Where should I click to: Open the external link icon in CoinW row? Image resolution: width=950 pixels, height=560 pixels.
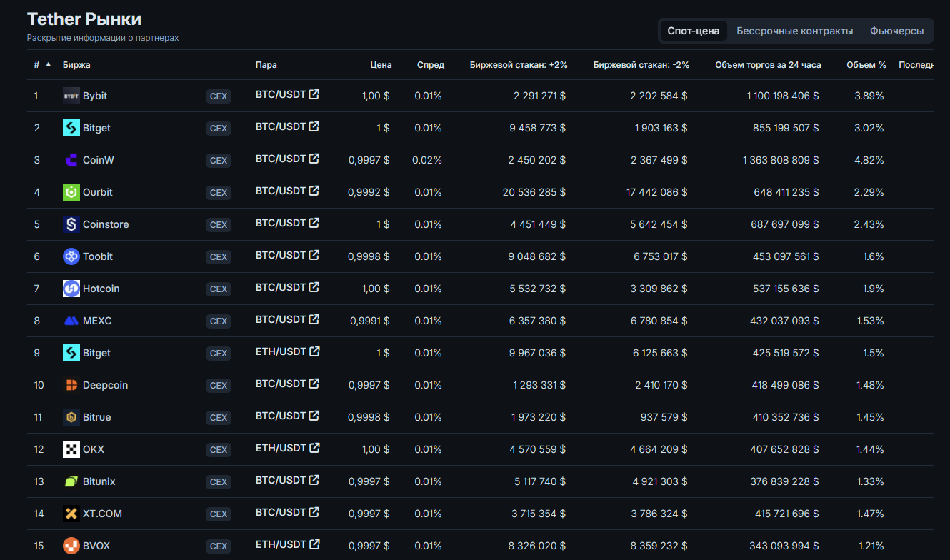314,159
